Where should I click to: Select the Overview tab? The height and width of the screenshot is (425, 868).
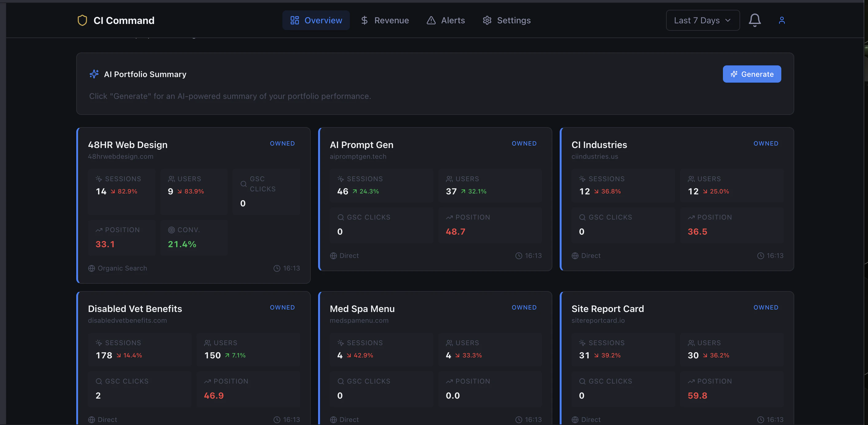click(316, 20)
